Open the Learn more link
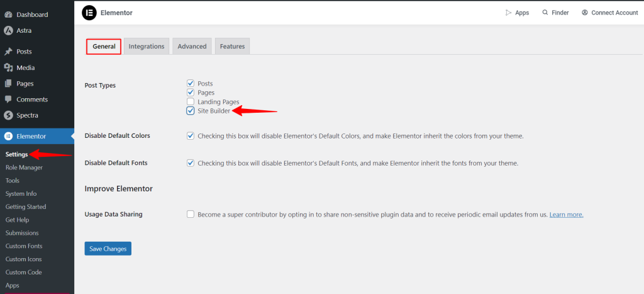The image size is (644, 294). coord(567,215)
